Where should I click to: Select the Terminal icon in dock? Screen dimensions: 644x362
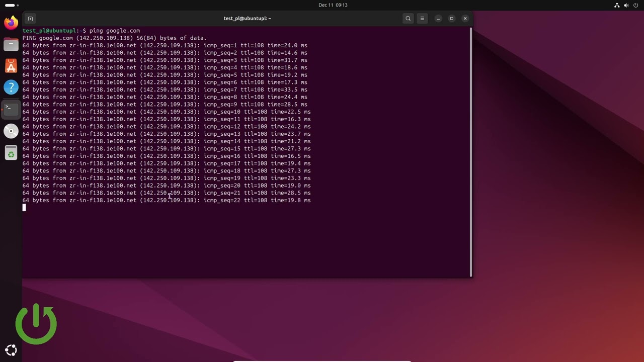coord(11,109)
